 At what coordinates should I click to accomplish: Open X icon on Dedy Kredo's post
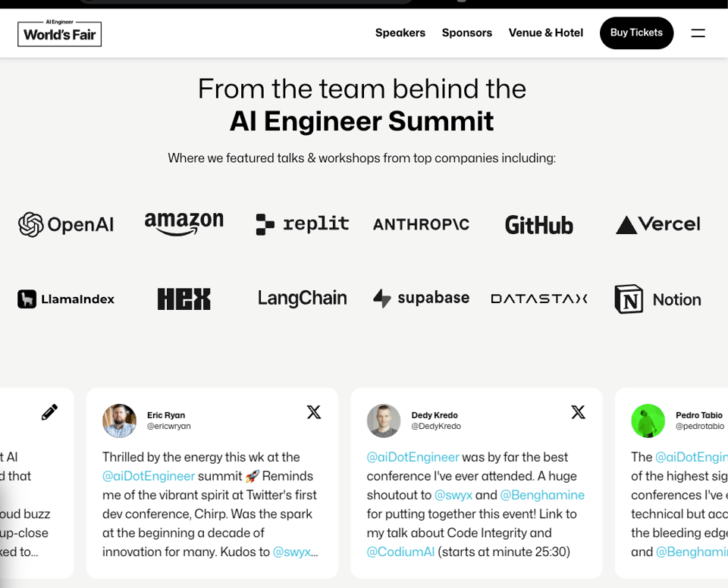[578, 412]
